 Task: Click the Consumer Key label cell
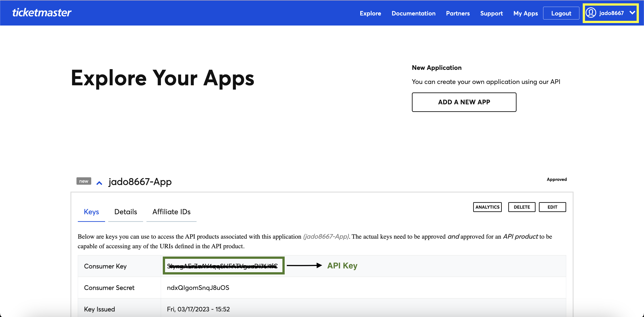point(119,266)
